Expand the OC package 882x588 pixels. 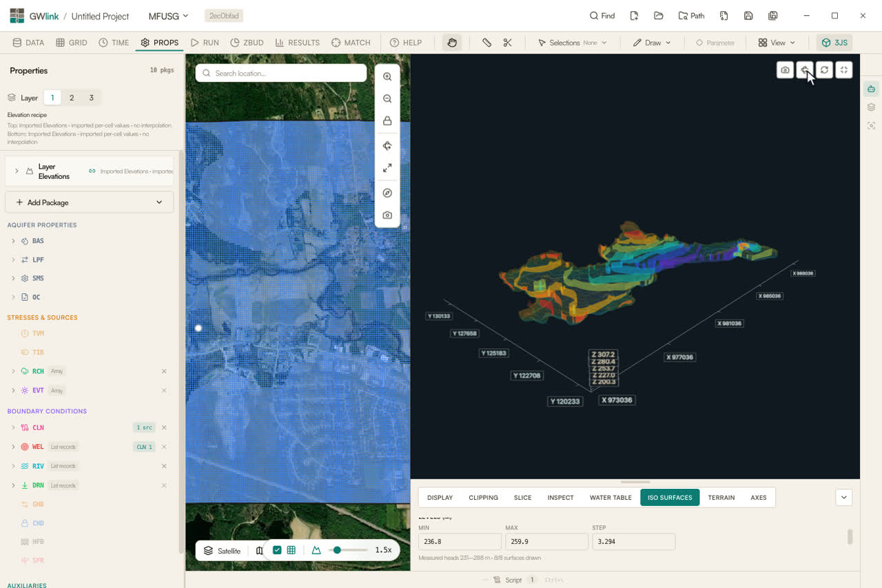coord(13,297)
